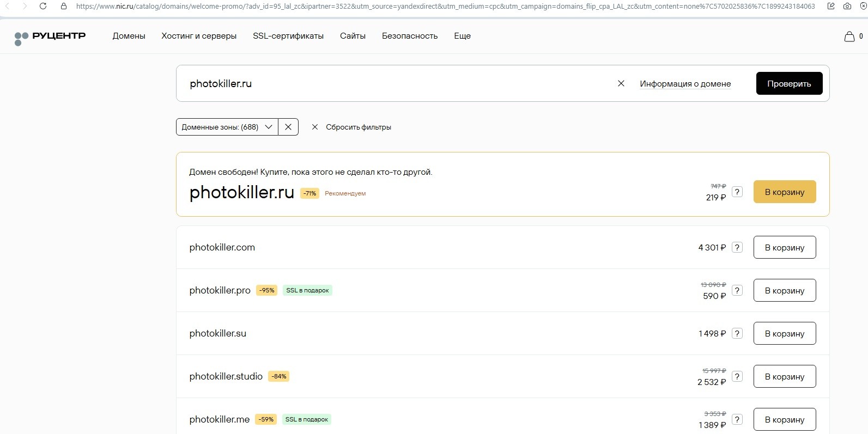Click the 590 ₽ price
This screenshot has height=434, width=868.
tap(714, 296)
